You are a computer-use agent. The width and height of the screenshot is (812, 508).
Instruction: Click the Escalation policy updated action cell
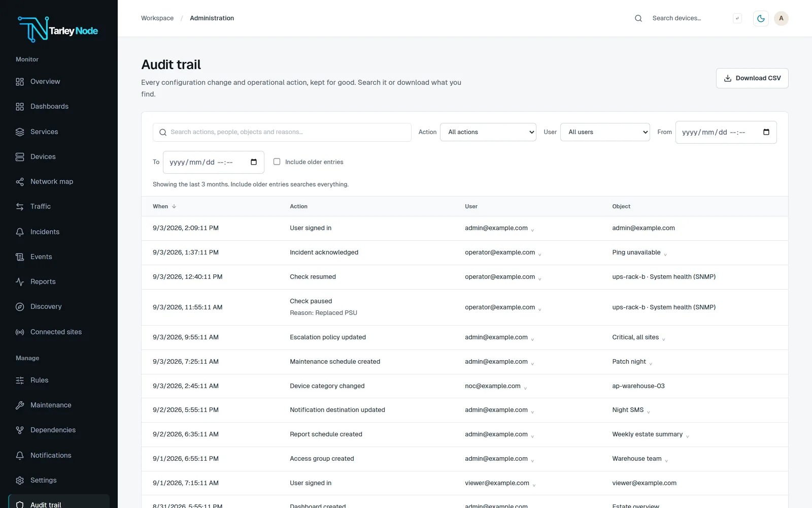[328, 337]
